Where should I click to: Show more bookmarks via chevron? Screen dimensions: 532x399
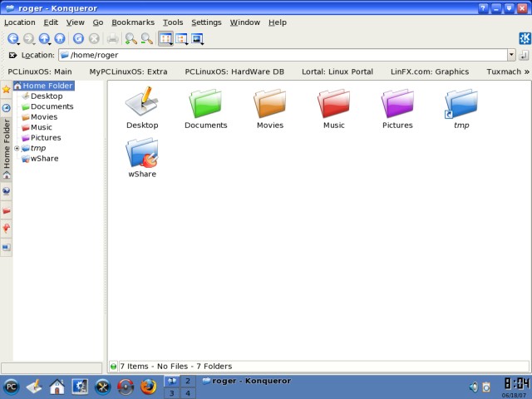(526, 72)
